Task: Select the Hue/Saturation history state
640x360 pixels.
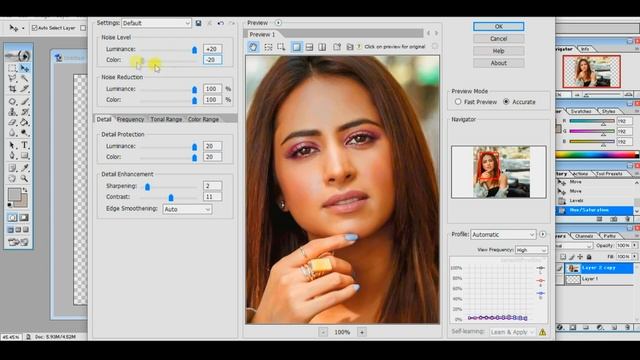Action: coord(594,210)
